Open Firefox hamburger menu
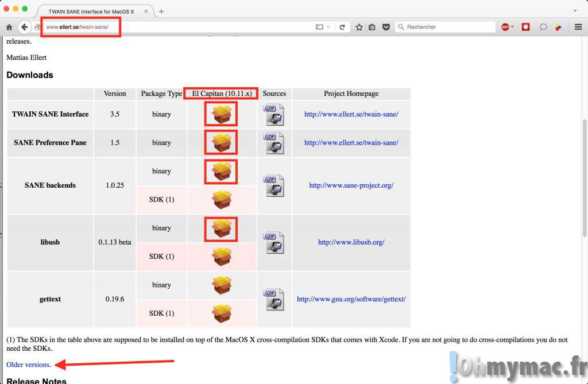Image resolution: width=588 pixels, height=384 pixels. pos(578,27)
